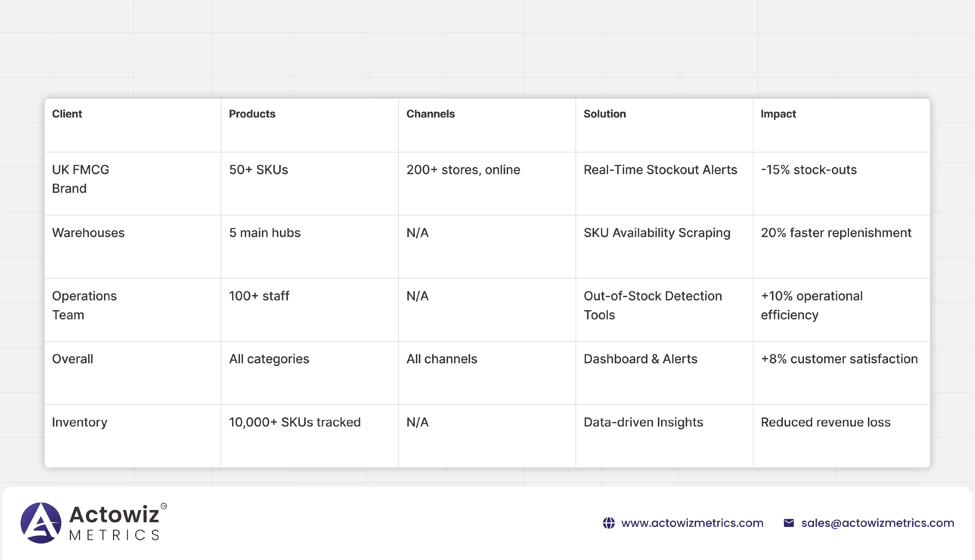This screenshot has height=560, width=975.
Task: Select the SKU Availability Scraping cell
Action: [657, 233]
